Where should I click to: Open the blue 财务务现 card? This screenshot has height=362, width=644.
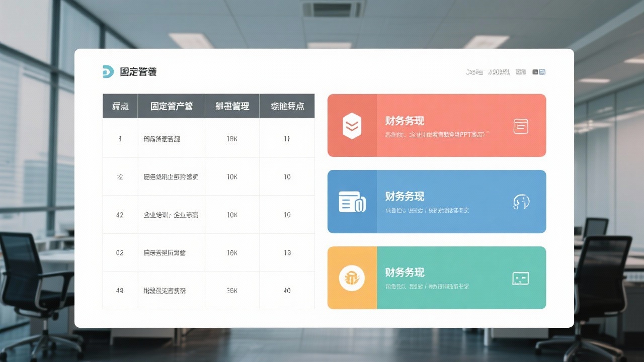(437, 201)
